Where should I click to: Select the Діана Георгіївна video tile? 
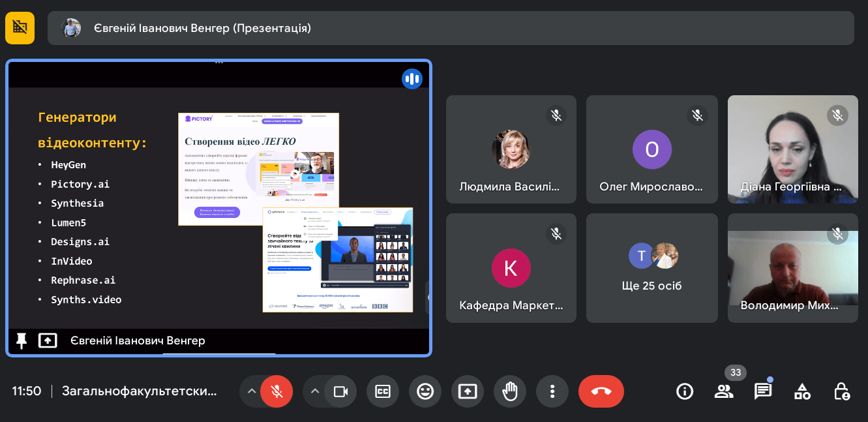[x=792, y=149]
